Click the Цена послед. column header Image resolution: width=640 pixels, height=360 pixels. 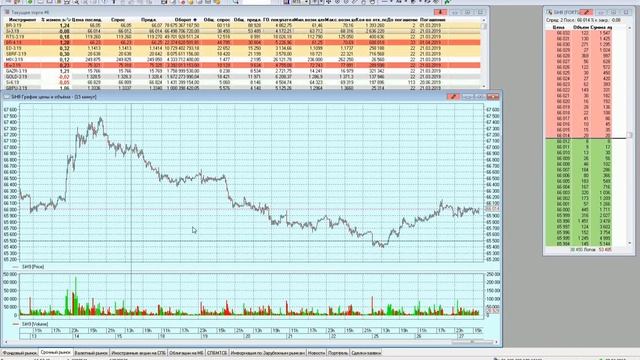tap(86, 20)
